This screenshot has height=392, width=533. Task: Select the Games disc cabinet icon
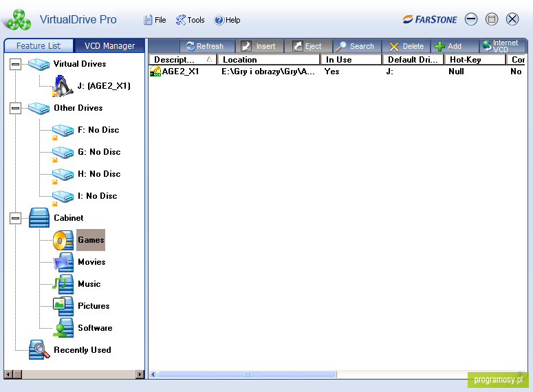63,241
